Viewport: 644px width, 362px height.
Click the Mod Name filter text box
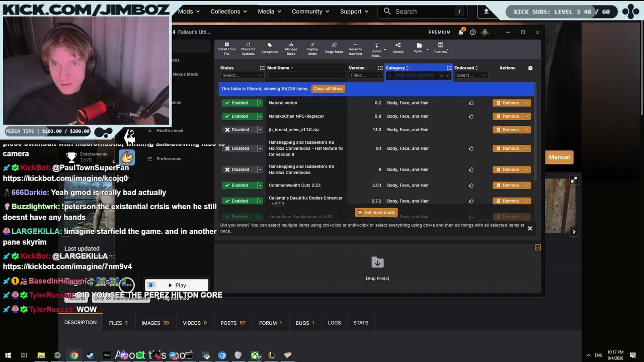(x=306, y=75)
